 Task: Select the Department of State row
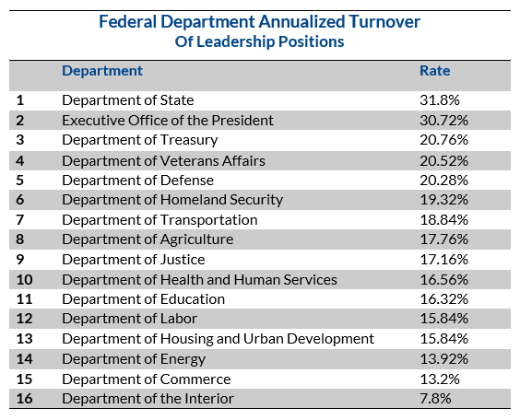pyautogui.click(x=260, y=100)
